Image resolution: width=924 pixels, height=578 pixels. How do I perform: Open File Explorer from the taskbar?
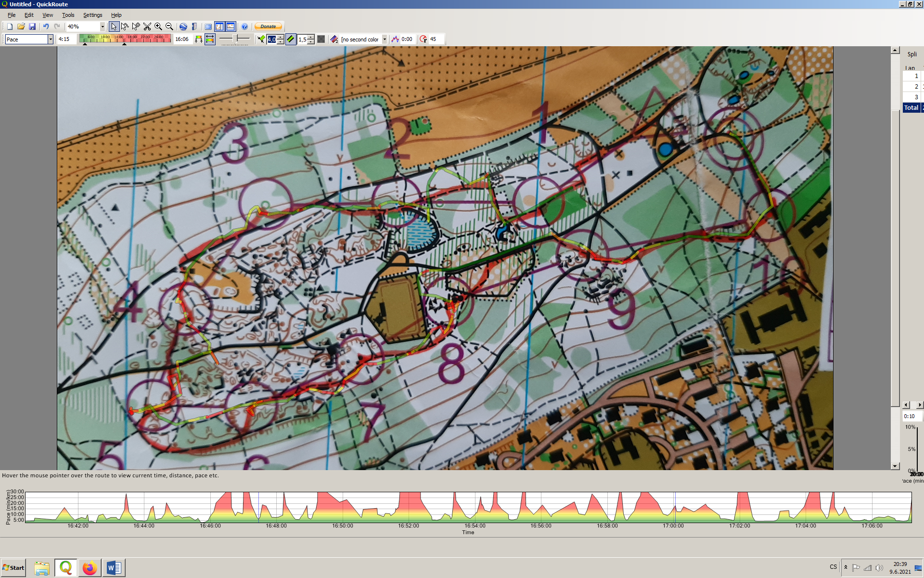[42, 568]
